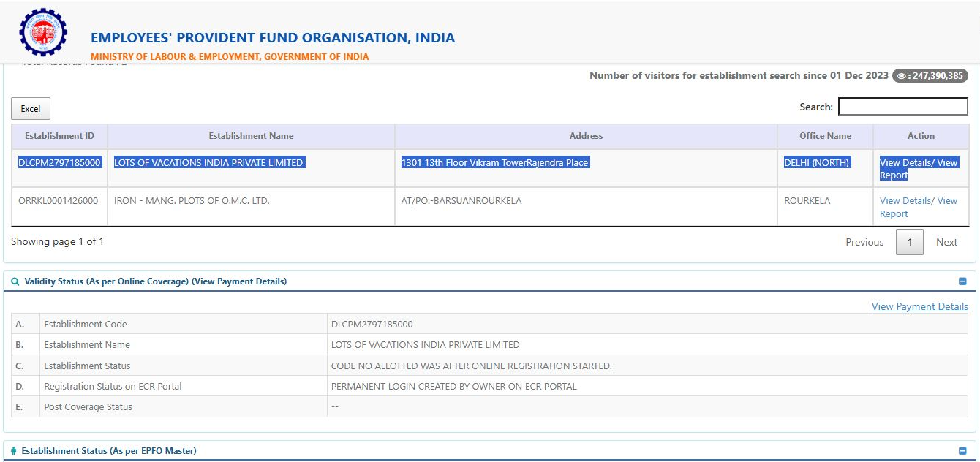Focus the Search input box
Viewport: 980px width, 462px height.
(x=902, y=107)
